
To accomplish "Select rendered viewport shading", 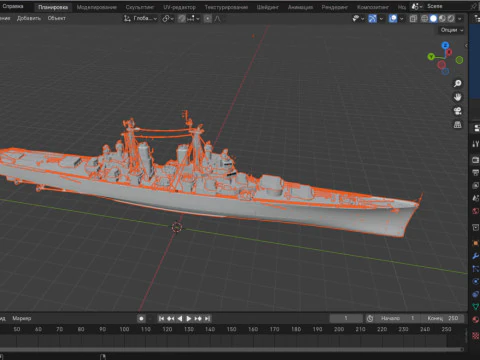I will 451,19.
